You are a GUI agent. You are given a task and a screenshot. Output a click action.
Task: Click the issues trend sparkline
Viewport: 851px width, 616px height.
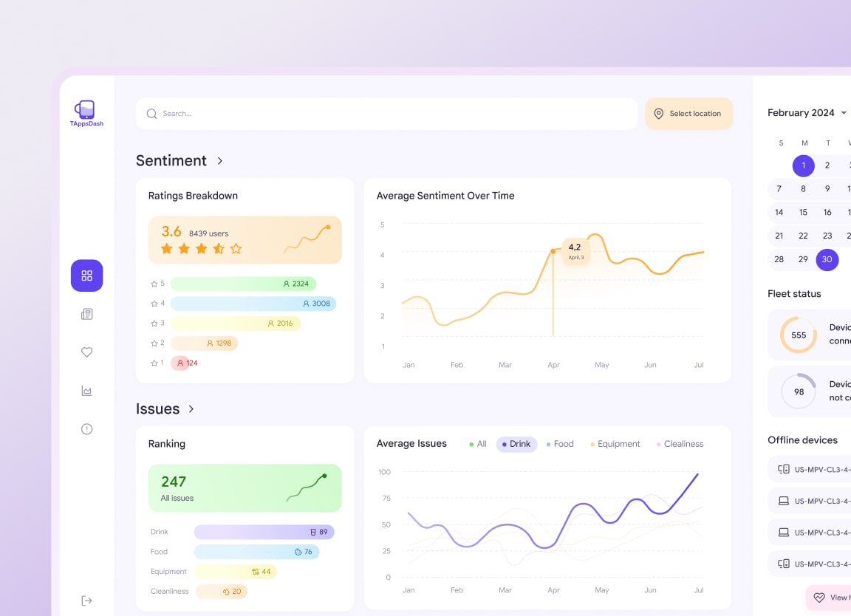pos(307,488)
